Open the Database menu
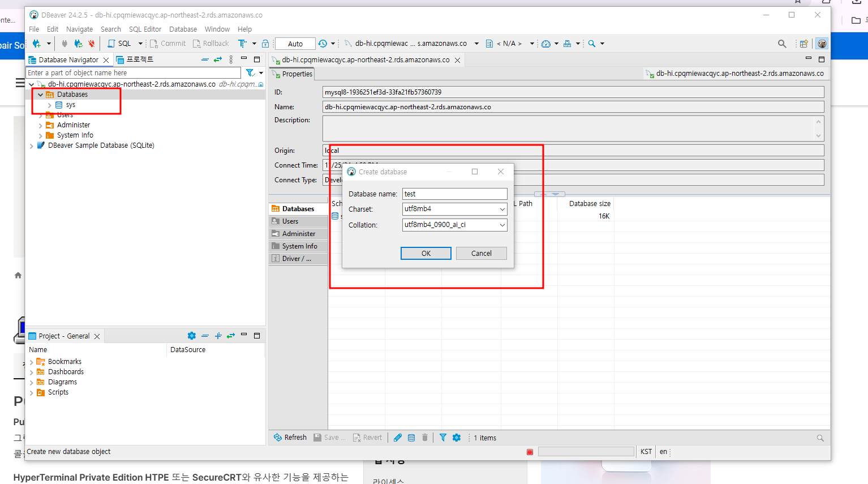The image size is (868, 484). [x=183, y=29]
